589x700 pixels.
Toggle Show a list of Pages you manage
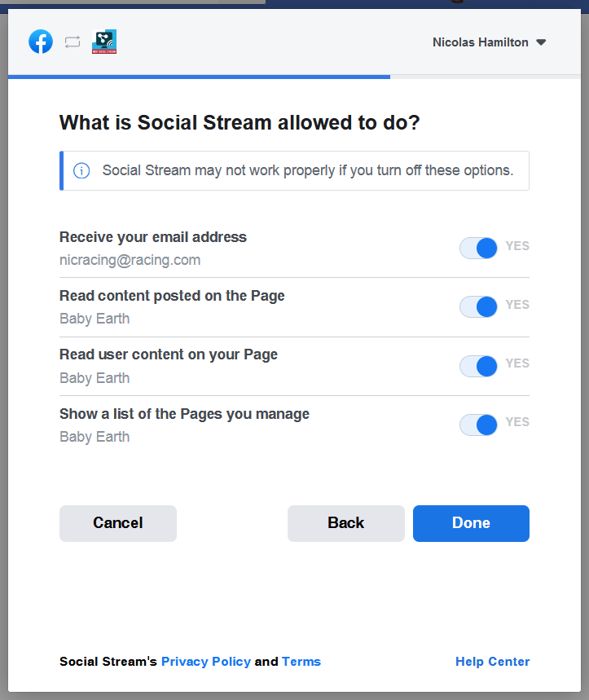click(x=478, y=425)
